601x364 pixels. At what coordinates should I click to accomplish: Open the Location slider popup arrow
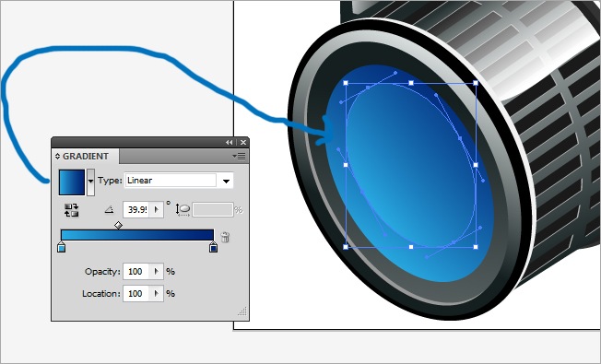(x=157, y=293)
